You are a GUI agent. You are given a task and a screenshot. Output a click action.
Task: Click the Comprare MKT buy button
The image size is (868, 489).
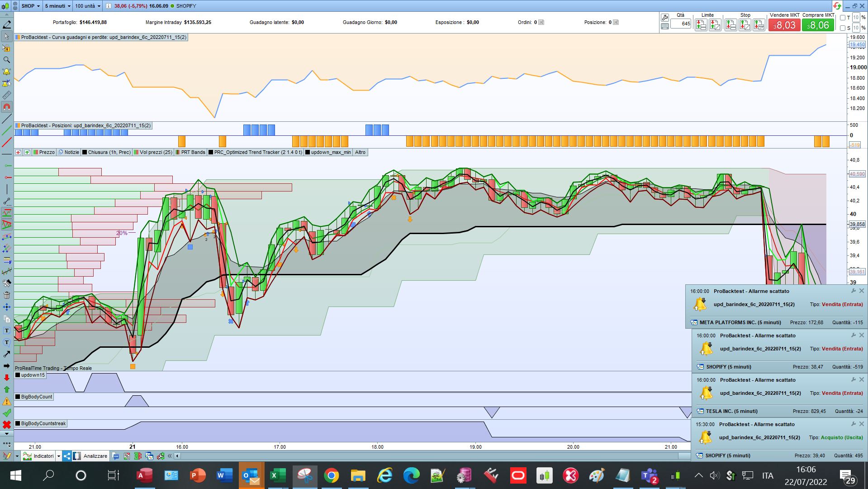click(x=818, y=25)
